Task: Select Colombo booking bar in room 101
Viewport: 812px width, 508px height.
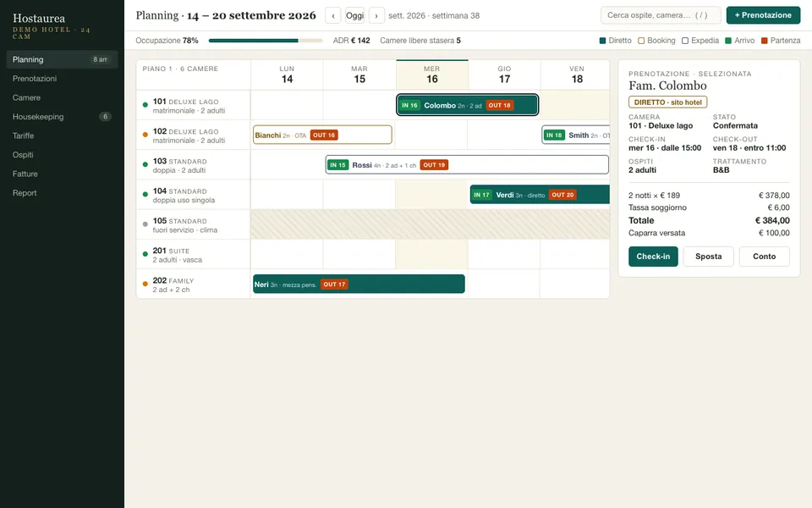Action: pyautogui.click(x=468, y=105)
